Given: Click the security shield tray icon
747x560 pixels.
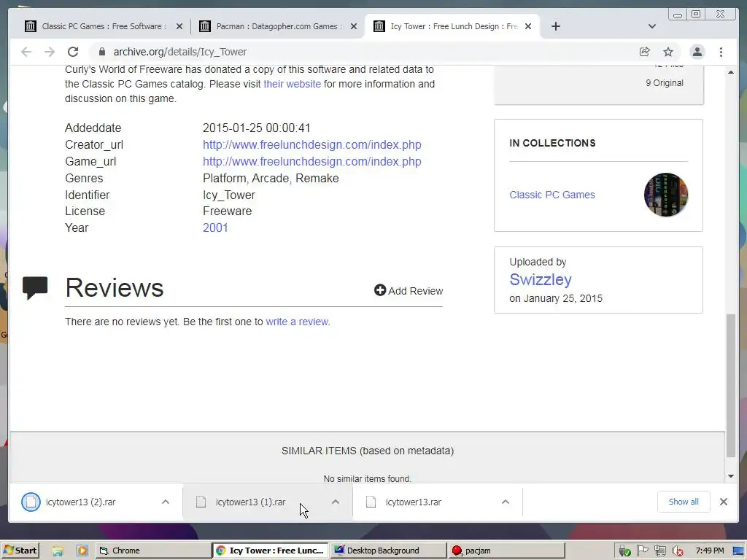Looking at the screenshot, I should point(624,551).
